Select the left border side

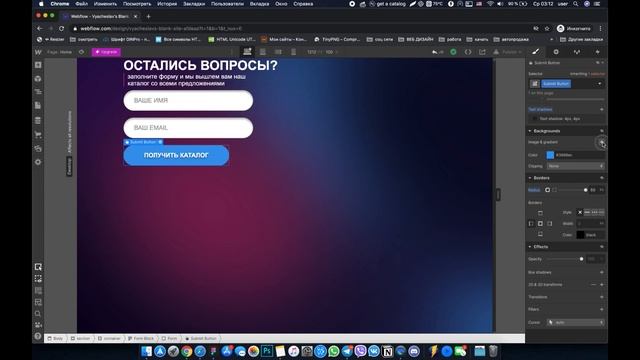(x=531, y=224)
